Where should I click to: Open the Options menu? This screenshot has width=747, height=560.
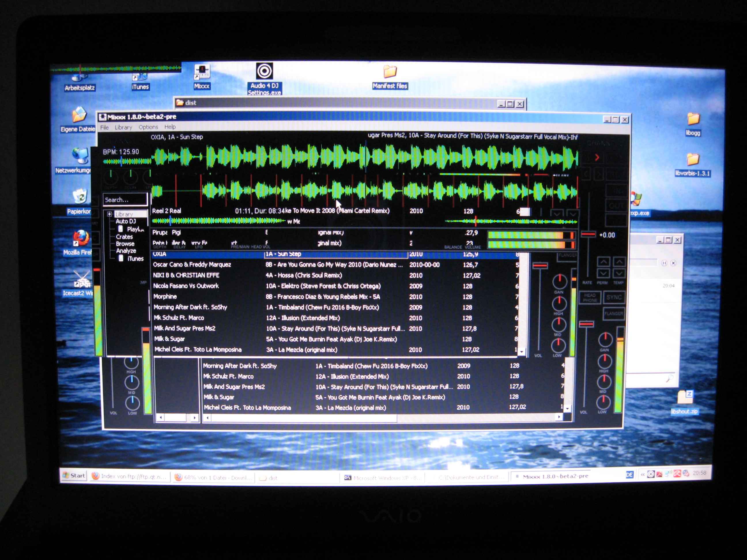(148, 127)
